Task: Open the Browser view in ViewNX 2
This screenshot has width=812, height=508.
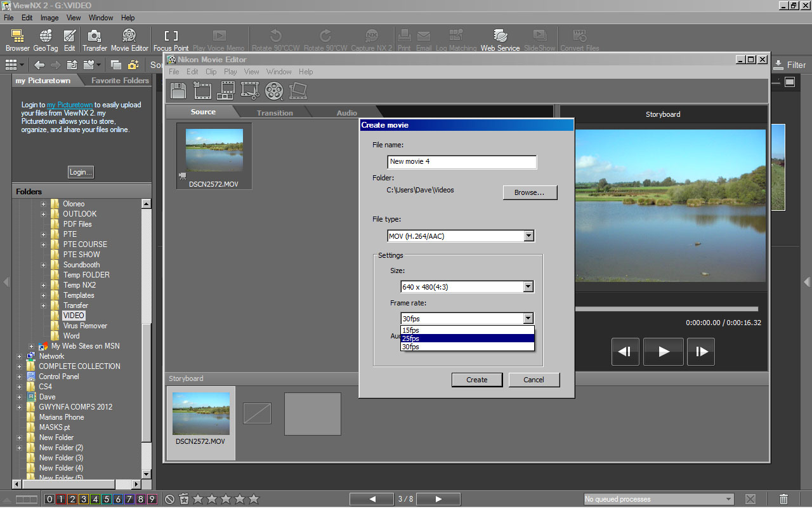Action: (17, 40)
